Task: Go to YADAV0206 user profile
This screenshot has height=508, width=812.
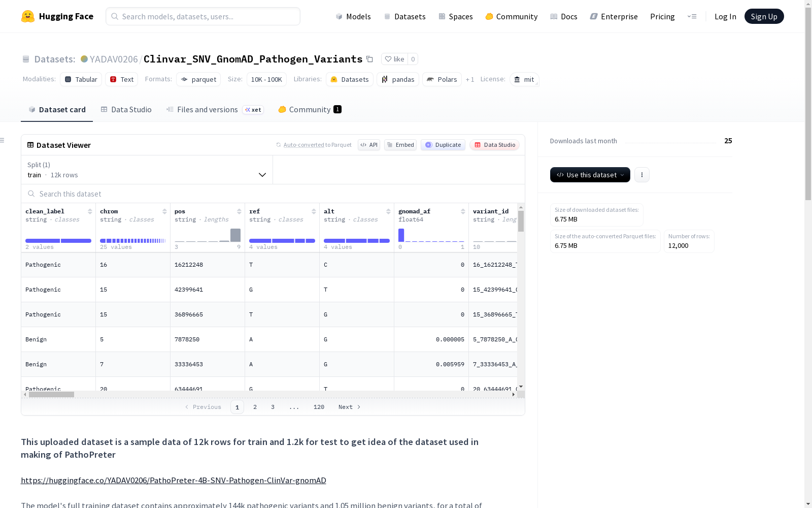Action: click(114, 59)
